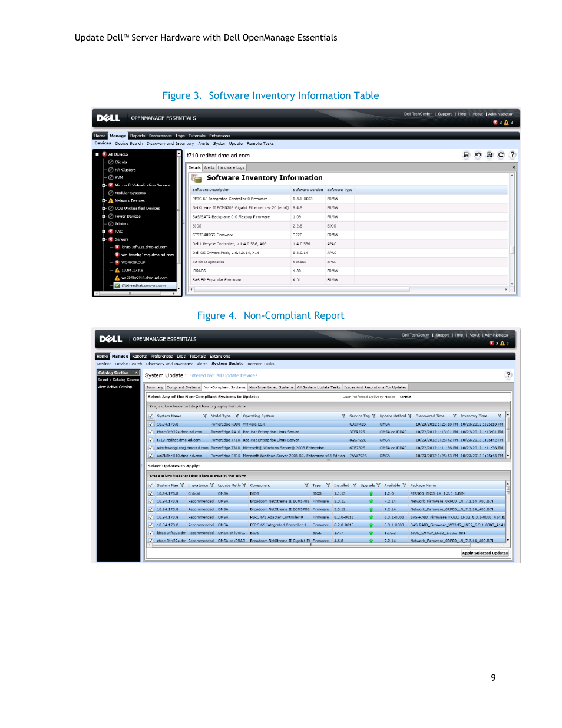562x728 pixels.
Task: Uncheck the idrac-3tfr22s.dmc-ad.com system checkbox
Action: 151,432
